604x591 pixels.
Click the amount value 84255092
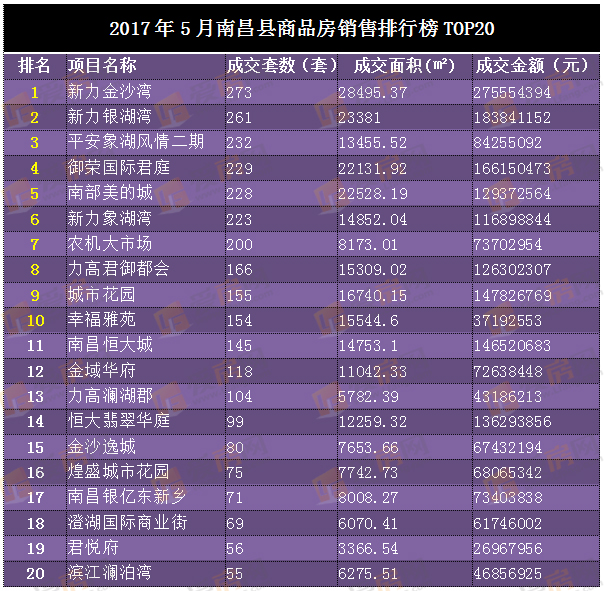tap(508, 143)
